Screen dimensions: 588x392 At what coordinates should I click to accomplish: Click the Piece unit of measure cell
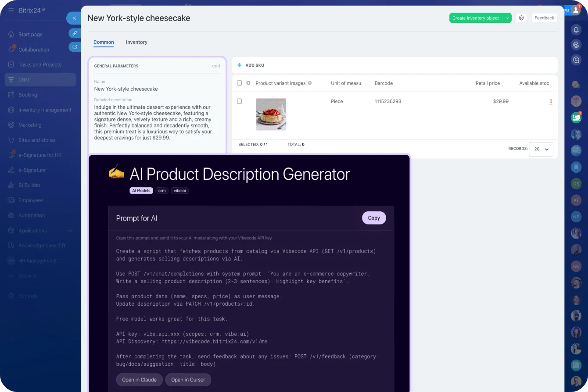[337, 101]
